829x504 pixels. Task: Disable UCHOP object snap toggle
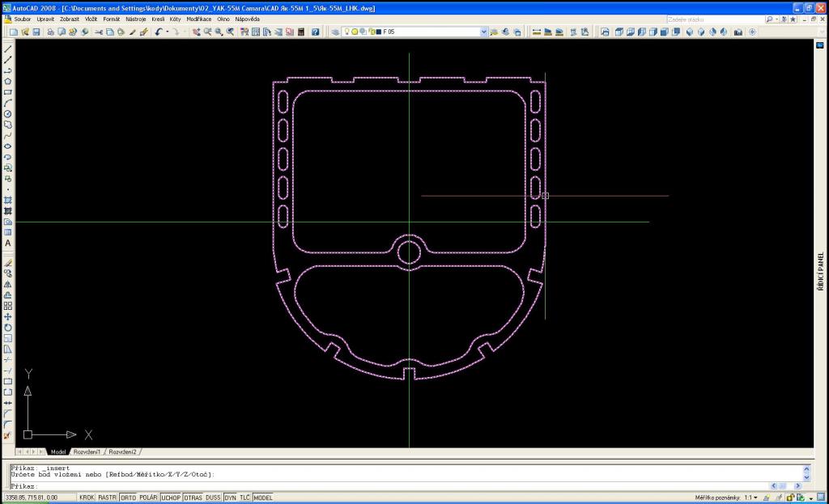tap(171, 498)
